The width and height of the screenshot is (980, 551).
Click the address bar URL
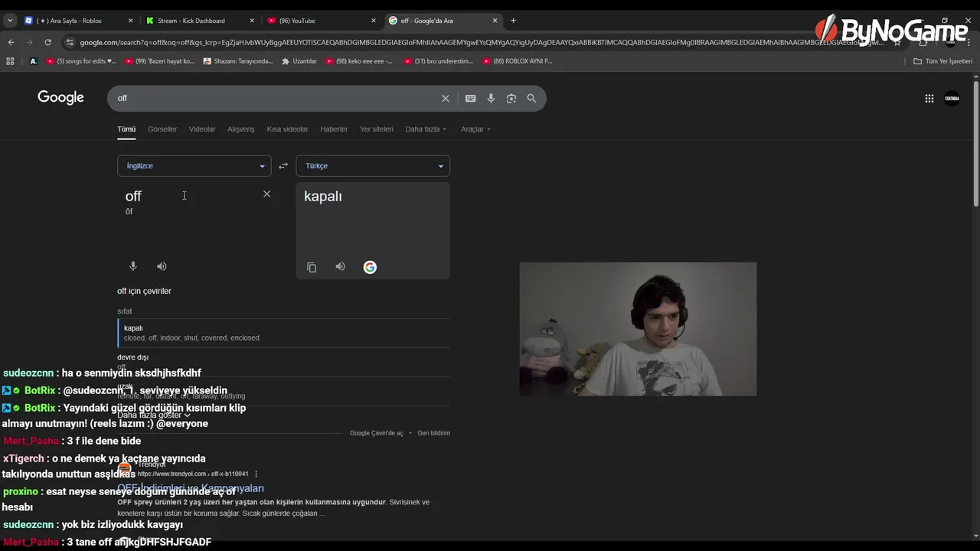coord(481,43)
